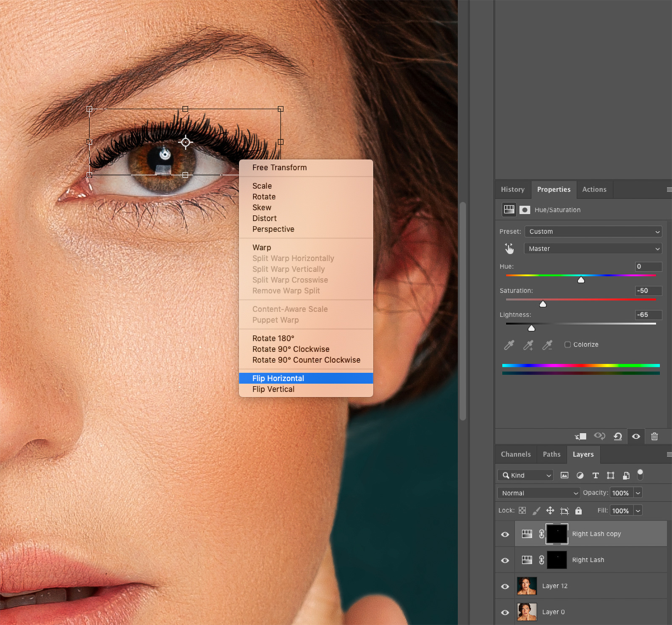This screenshot has width=672, height=625.
Task: Click the Hue value field
Action: pyautogui.click(x=648, y=267)
